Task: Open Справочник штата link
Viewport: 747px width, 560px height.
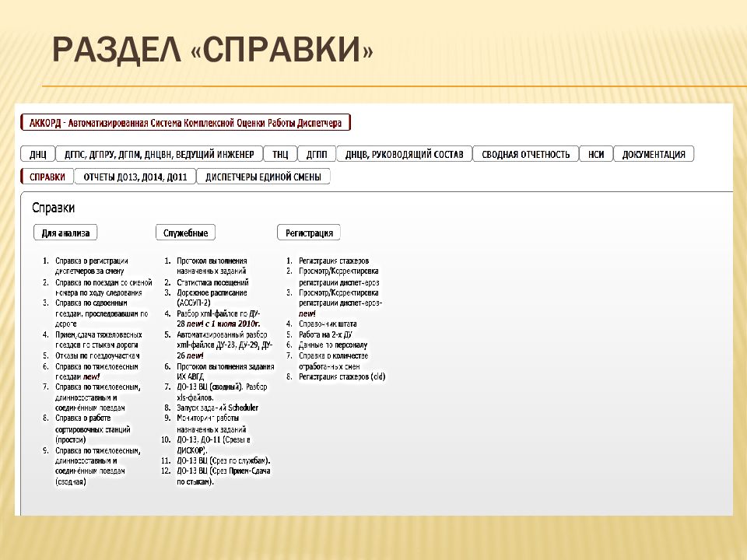Action: [328, 324]
